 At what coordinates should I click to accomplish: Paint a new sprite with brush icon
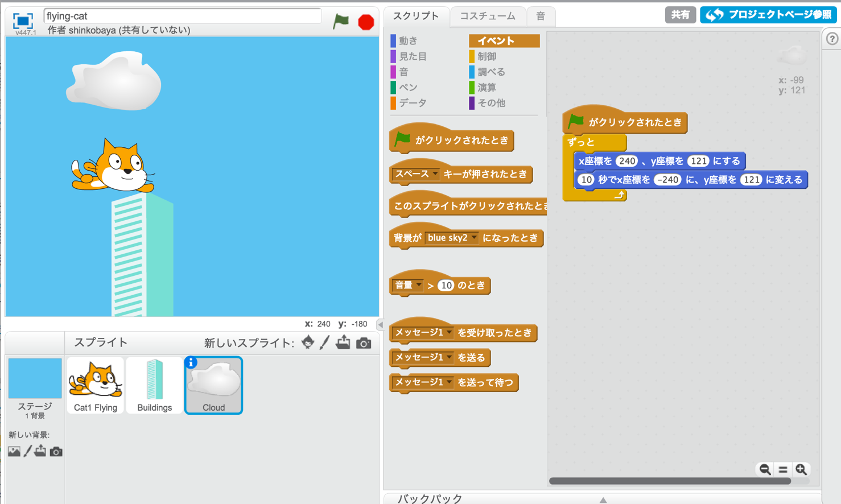click(x=325, y=342)
